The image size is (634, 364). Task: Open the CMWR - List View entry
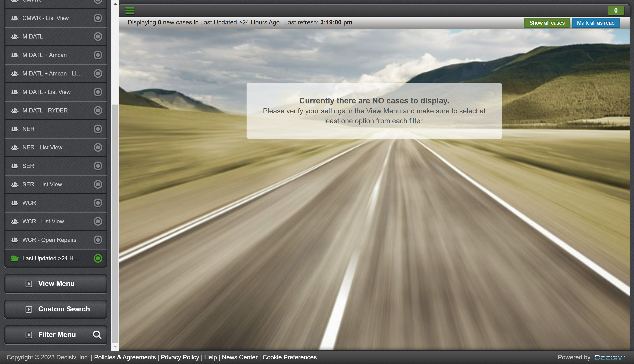pyautogui.click(x=56, y=18)
